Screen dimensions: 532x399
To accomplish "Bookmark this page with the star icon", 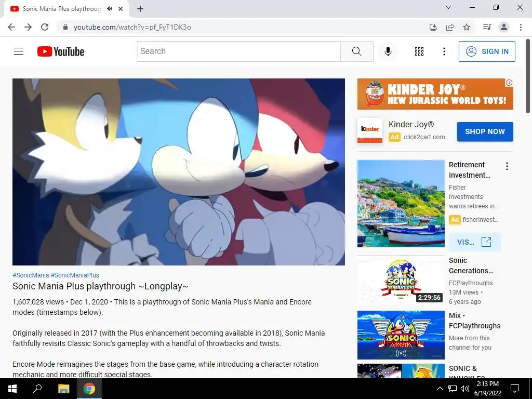I will point(467,27).
